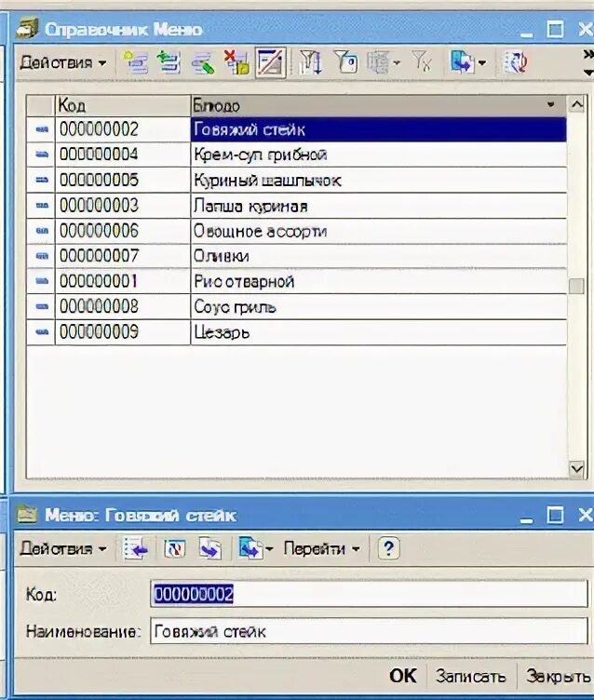Image resolution: width=594 pixels, height=700 pixels.
Task: Click code cell 000000009
Action: [123, 331]
